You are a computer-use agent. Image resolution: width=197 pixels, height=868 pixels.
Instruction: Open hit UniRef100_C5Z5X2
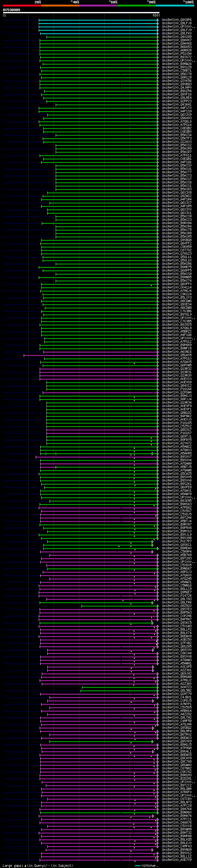click(x=177, y=426)
